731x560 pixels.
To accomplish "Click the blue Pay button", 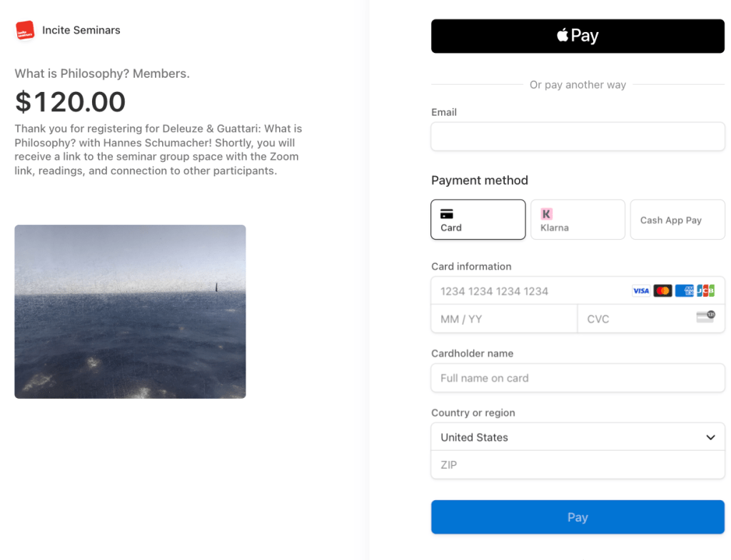I will 578,517.
